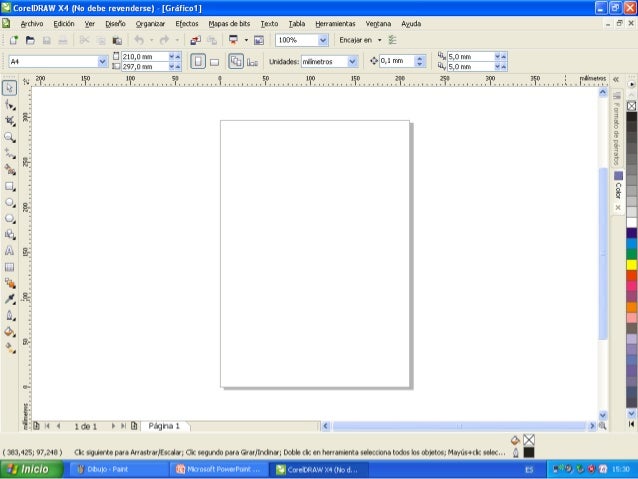Switch to the Página 1 tab

click(164, 426)
